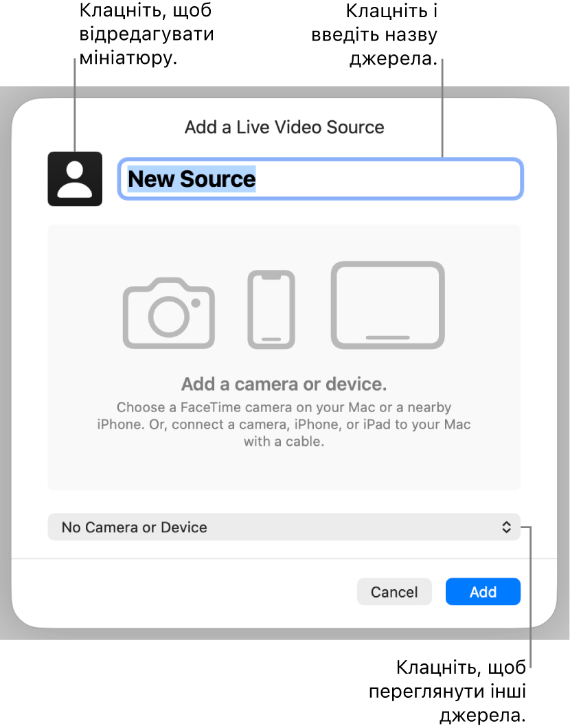
Task: Click the "Add a camera or device." heading
Action: point(284,383)
